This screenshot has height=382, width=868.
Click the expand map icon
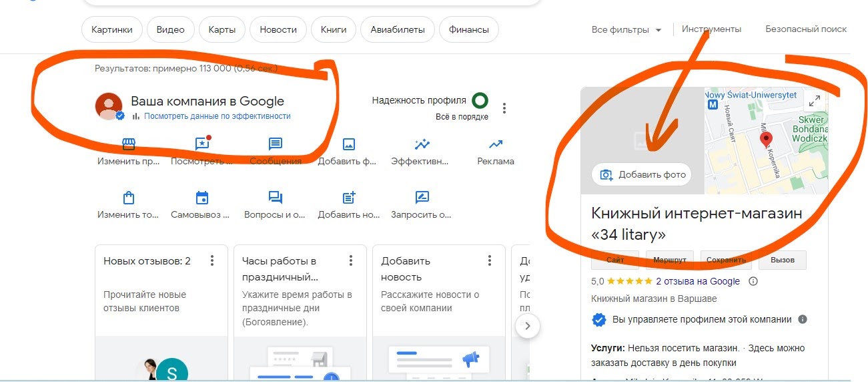click(x=814, y=102)
